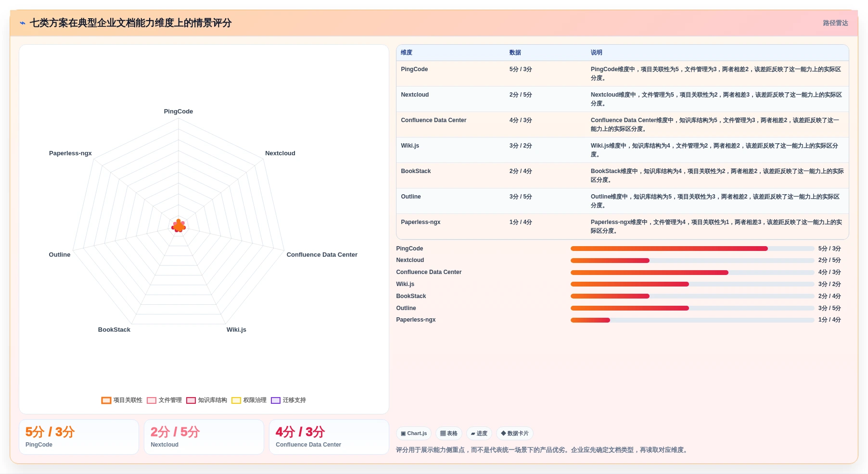The image size is (868, 474).
Task: Select the Wiki.js table row name
Action: point(410,146)
